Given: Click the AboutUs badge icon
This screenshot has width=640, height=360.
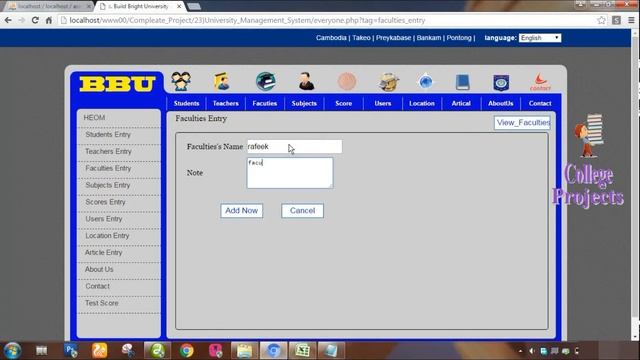Looking at the screenshot, I should tap(501, 82).
